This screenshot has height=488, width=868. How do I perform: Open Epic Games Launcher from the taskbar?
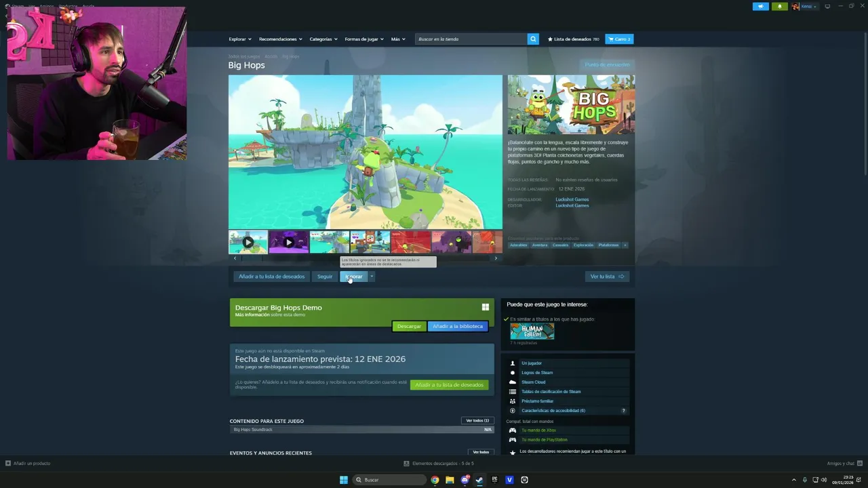494,480
